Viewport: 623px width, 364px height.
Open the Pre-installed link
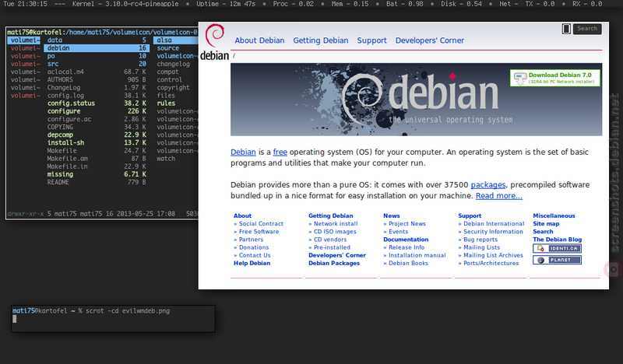coord(333,247)
